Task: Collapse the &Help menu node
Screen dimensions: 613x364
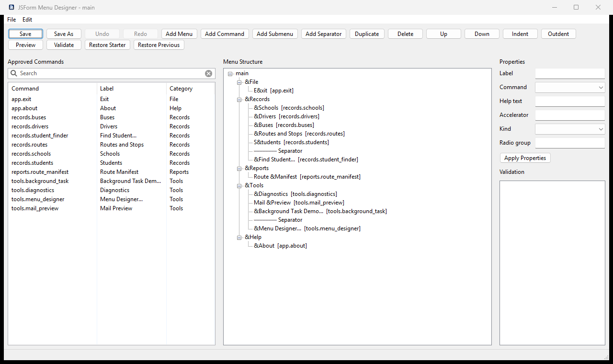Action: pos(239,237)
